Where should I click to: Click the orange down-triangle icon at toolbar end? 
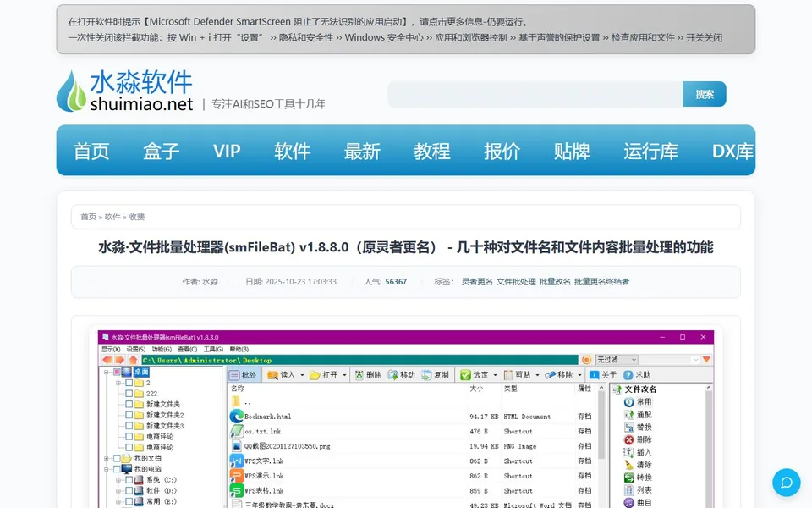(706, 359)
